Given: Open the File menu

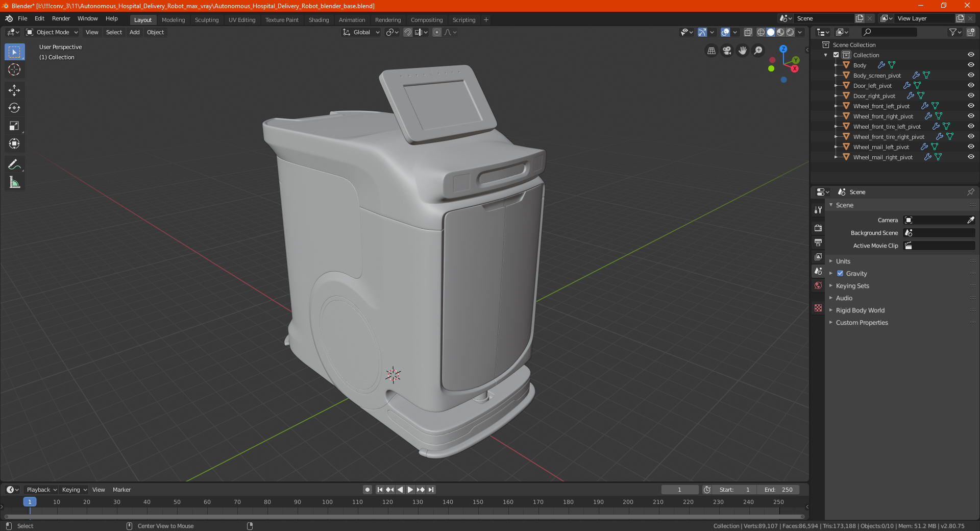Looking at the screenshot, I should (x=22, y=18).
